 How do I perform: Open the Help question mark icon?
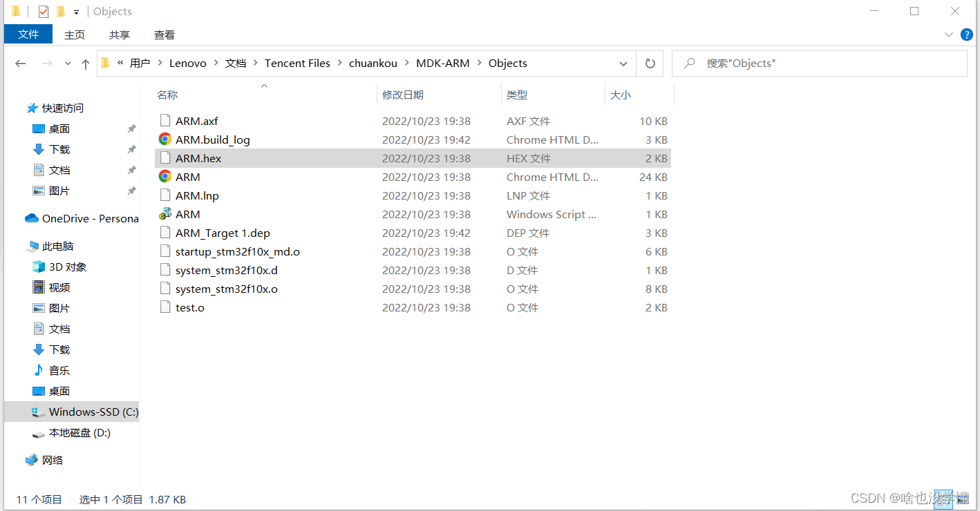click(967, 35)
